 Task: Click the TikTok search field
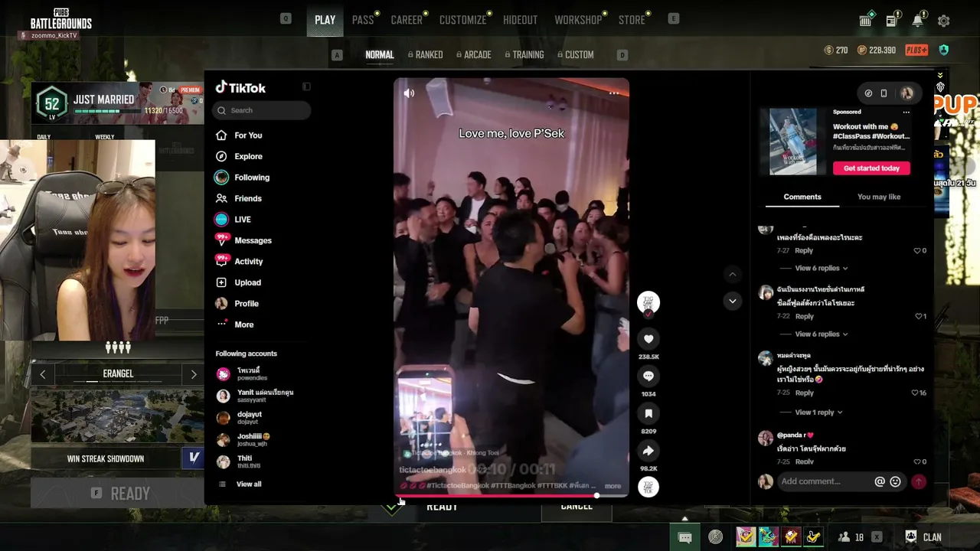(262, 110)
